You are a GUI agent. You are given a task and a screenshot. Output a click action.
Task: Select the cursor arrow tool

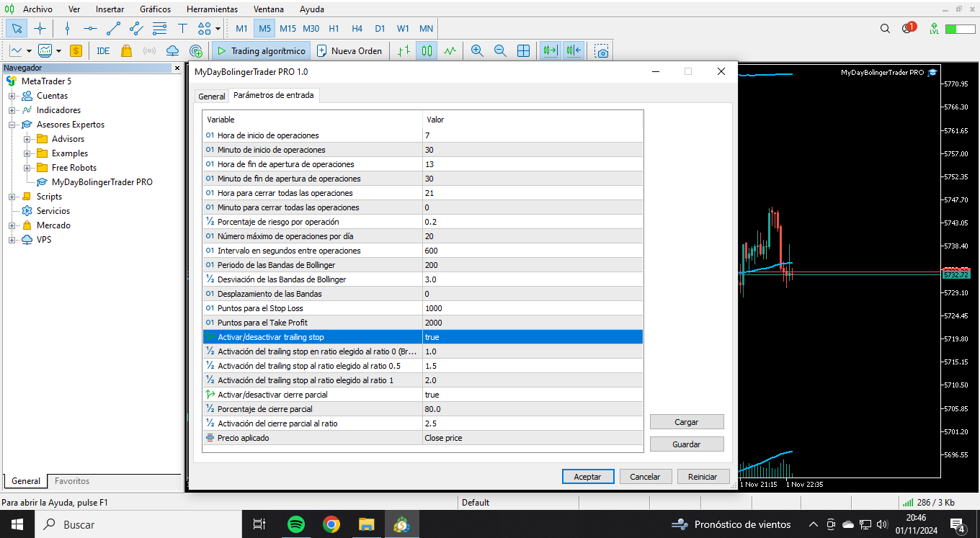click(x=17, y=29)
